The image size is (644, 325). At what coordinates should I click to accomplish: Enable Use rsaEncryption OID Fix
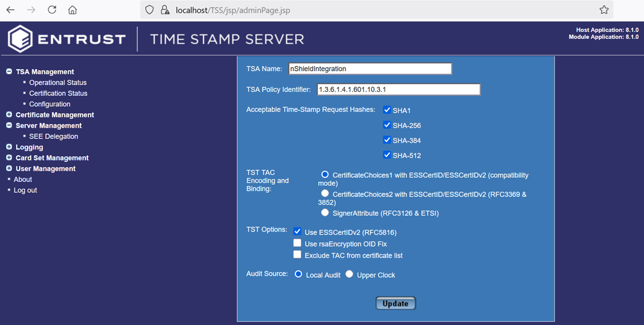(x=297, y=243)
